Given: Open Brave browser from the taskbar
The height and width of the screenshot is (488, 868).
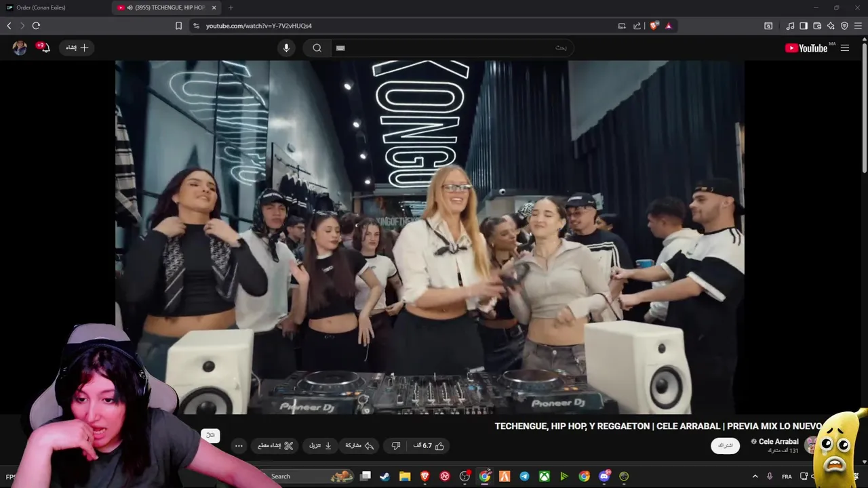Looking at the screenshot, I should (425, 476).
